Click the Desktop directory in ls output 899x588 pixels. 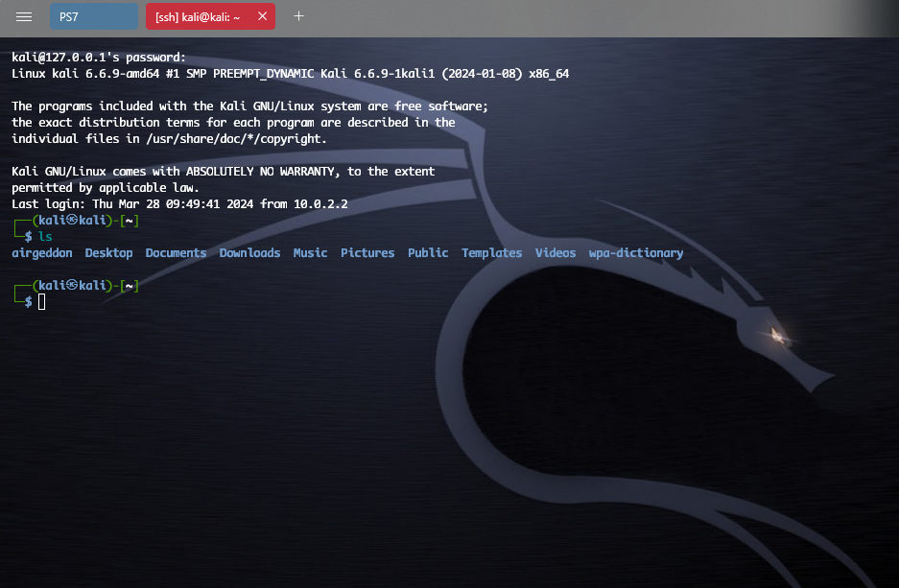pos(109,252)
